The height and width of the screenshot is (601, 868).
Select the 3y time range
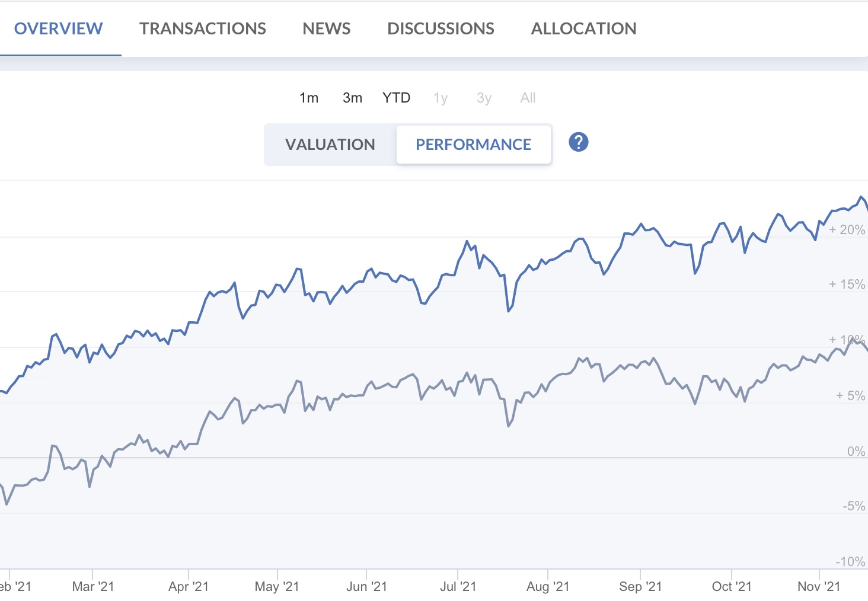[484, 98]
